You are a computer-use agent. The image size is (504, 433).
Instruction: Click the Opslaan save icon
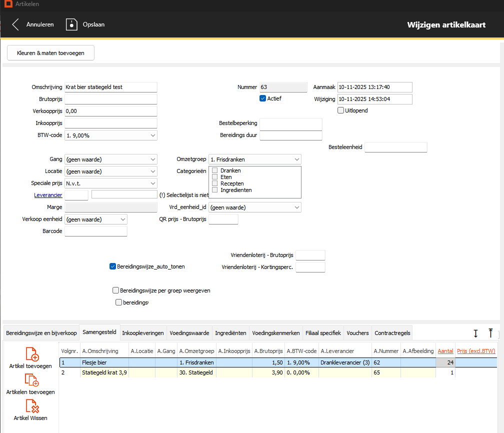tap(72, 24)
